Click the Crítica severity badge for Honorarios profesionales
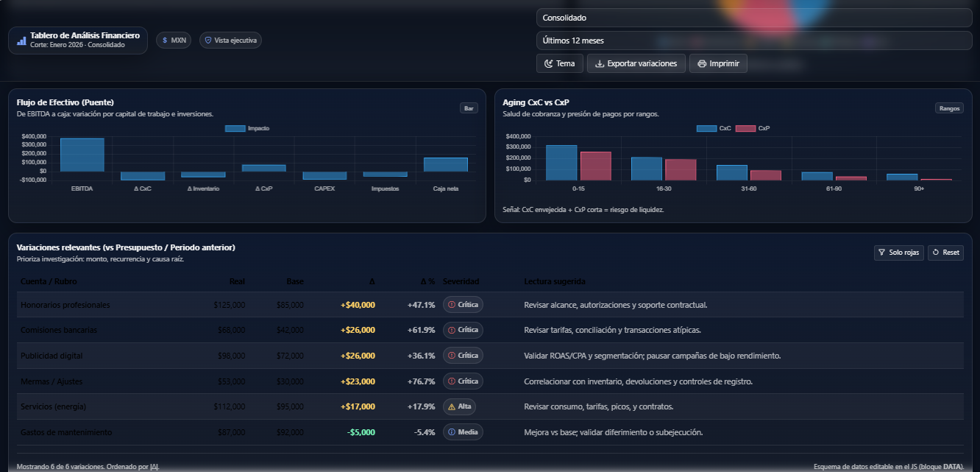The width and height of the screenshot is (980, 472). pos(463,304)
